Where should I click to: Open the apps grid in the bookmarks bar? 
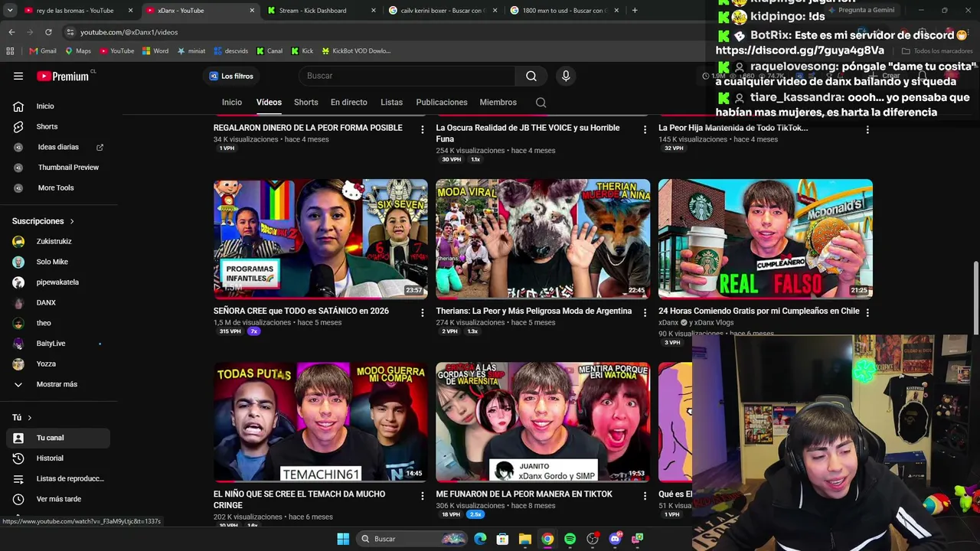10,51
